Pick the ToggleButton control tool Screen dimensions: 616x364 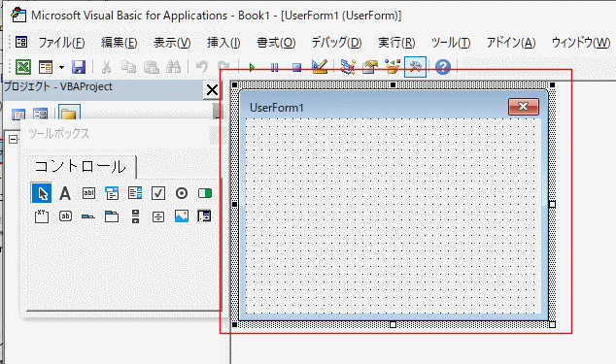[x=205, y=193]
